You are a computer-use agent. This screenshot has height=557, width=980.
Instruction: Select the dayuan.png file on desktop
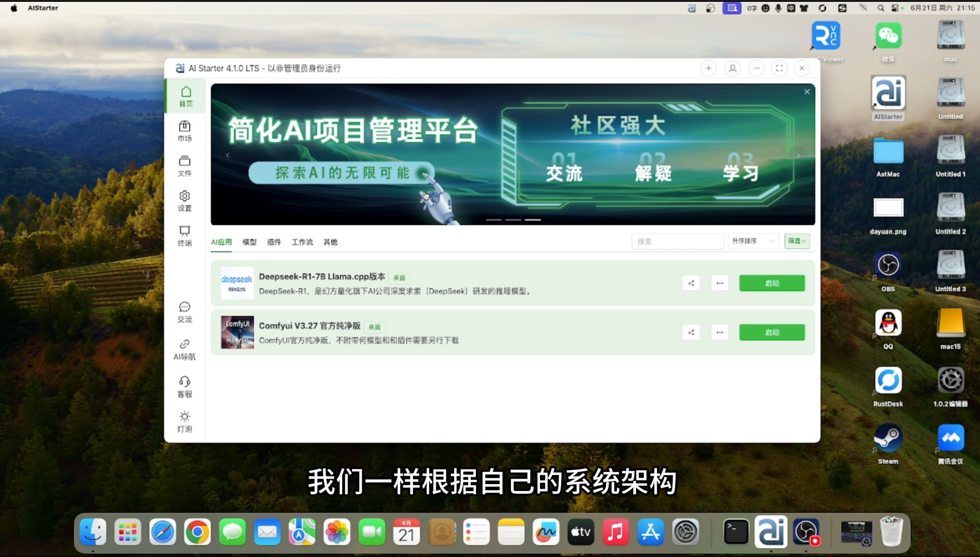click(x=888, y=215)
